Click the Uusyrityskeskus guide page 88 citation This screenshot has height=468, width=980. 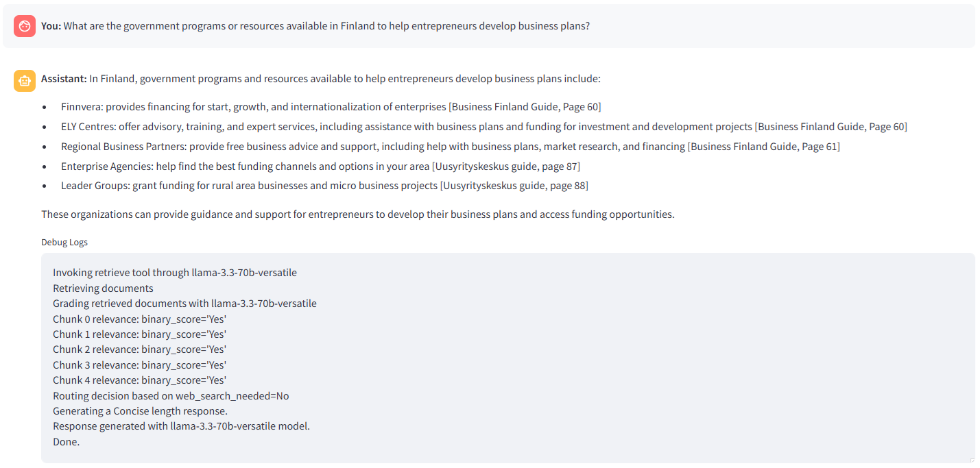coord(514,186)
